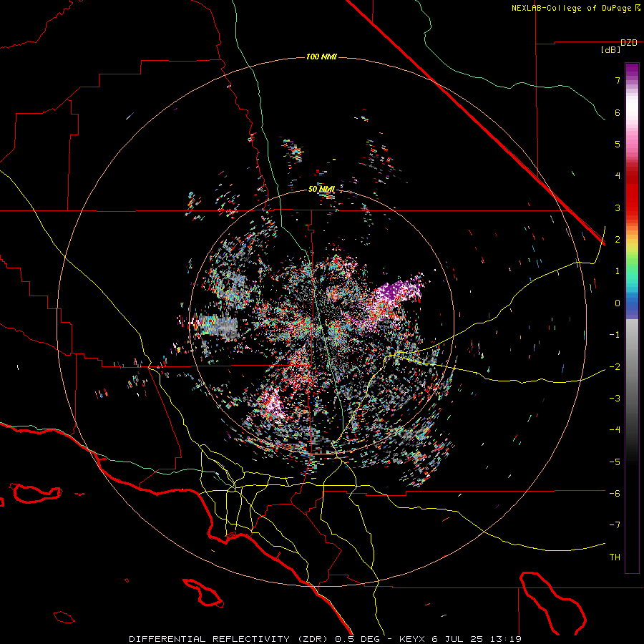This screenshot has width=644, height=644.
Task: Click the 4 value on the scale
Action: click(x=618, y=176)
